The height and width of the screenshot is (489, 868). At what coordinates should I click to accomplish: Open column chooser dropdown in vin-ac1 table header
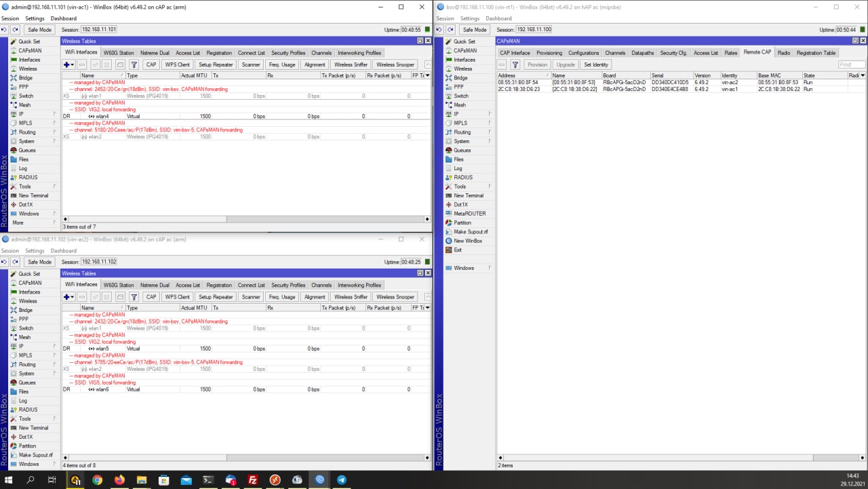coord(427,75)
